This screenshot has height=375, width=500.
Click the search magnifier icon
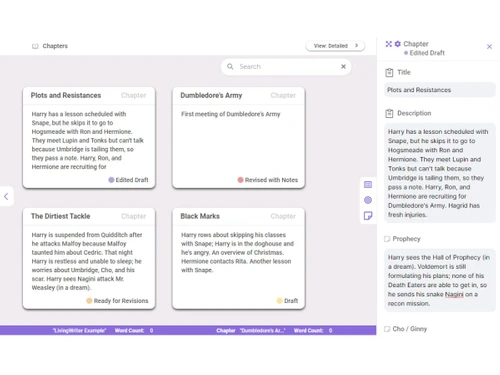click(230, 66)
